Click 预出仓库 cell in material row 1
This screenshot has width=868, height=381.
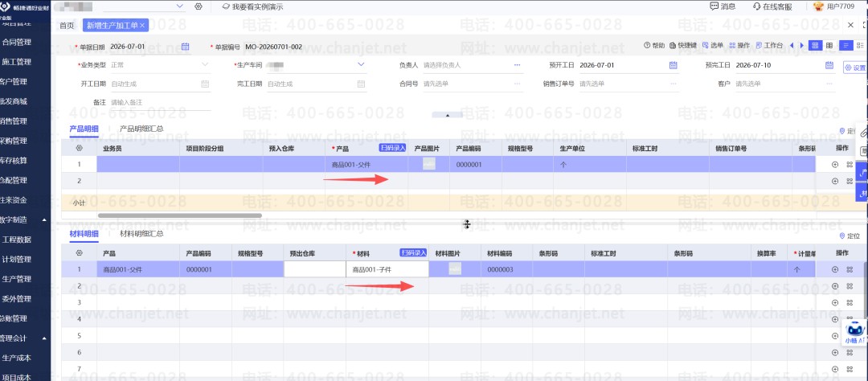pyautogui.click(x=314, y=269)
